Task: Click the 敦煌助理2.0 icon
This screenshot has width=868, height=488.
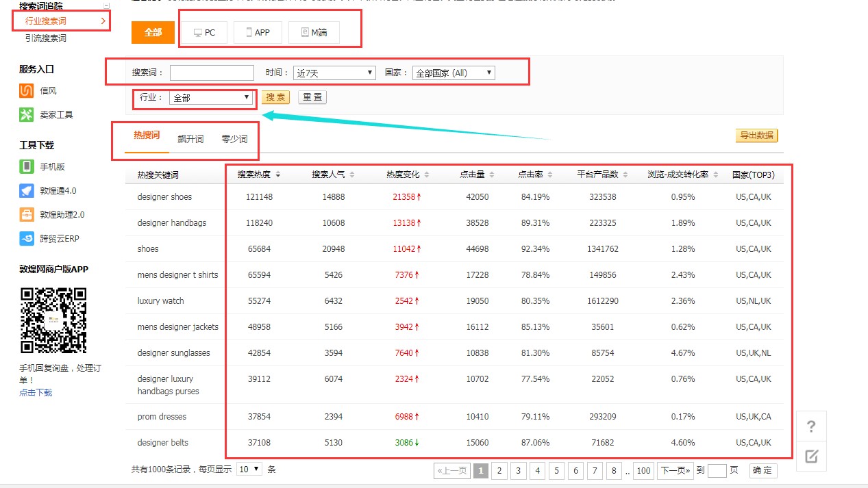Action: [x=27, y=214]
